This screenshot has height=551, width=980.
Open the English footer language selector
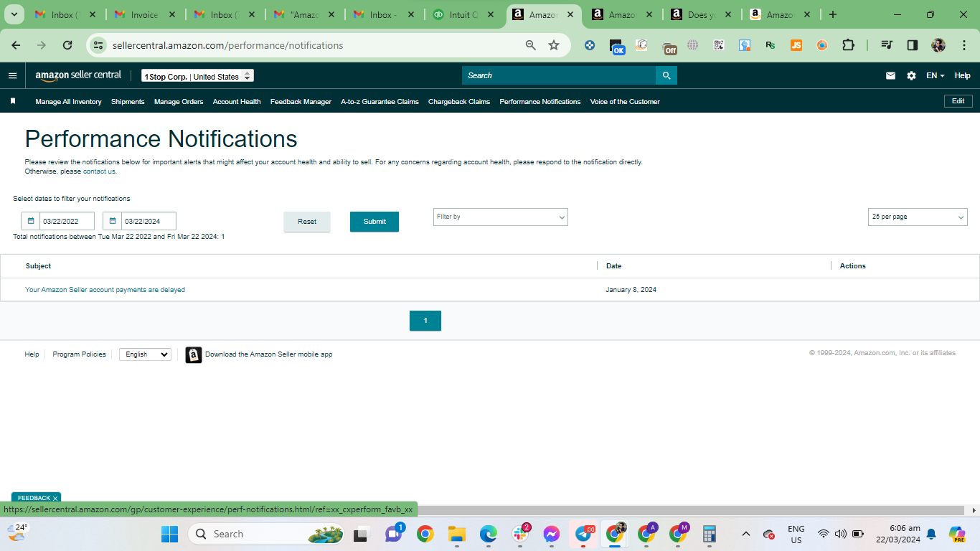click(145, 354)
